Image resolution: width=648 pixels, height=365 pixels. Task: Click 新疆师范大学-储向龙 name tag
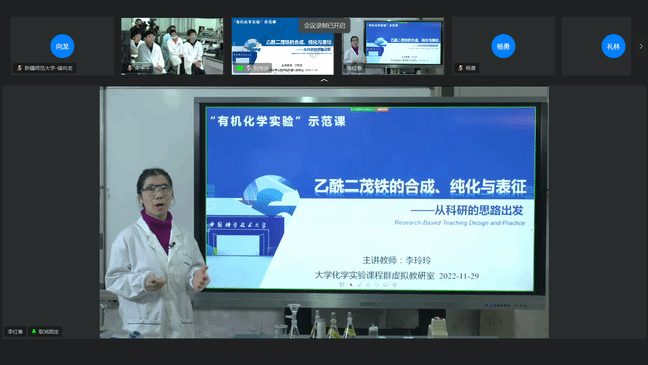(x=45, y=68)
